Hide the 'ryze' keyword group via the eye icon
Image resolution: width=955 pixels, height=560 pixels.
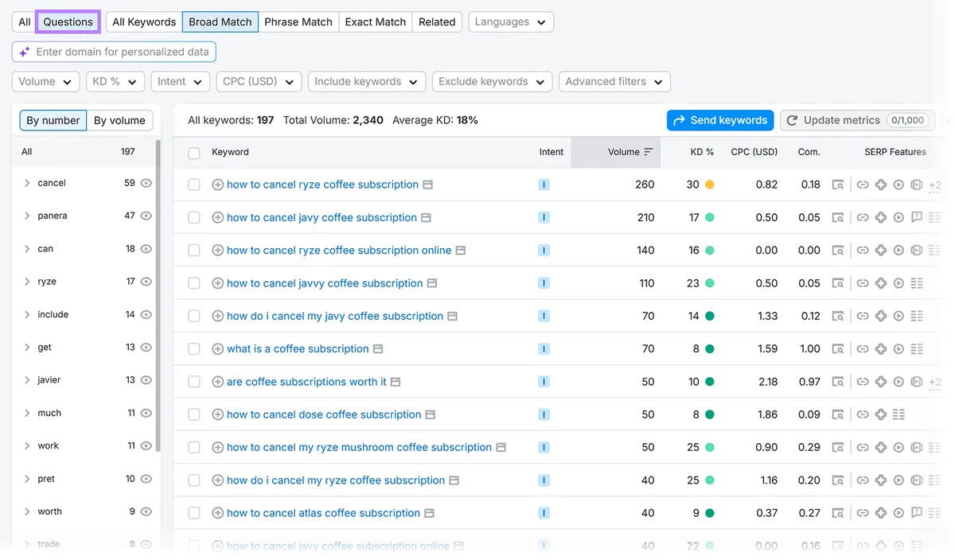[x=146, y=282]
